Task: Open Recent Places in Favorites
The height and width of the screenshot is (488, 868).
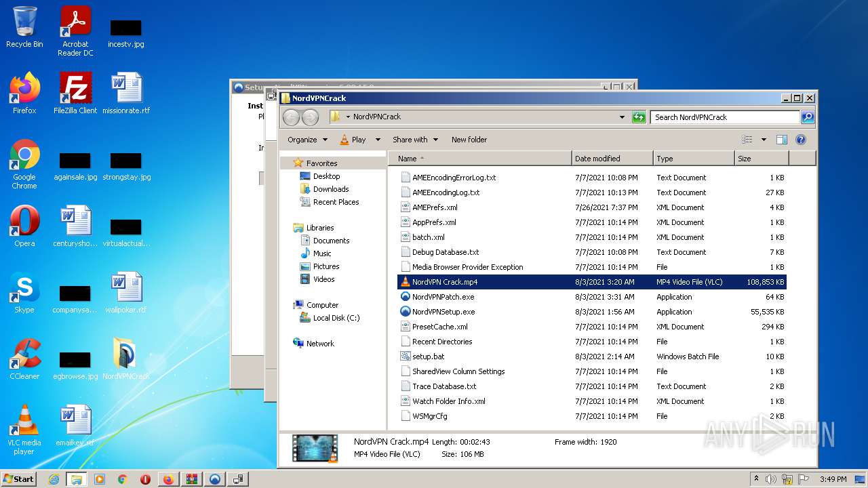Action: click(336, 202)
